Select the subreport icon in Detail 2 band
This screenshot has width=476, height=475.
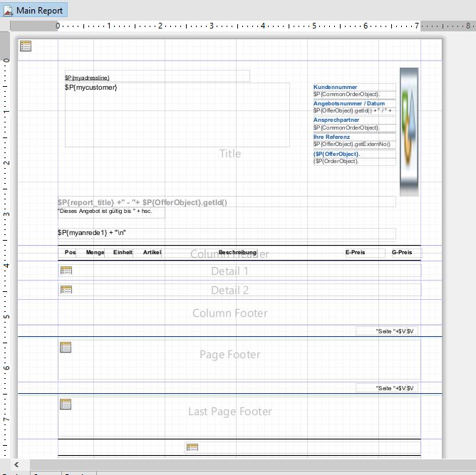click(x=66, y=290)
